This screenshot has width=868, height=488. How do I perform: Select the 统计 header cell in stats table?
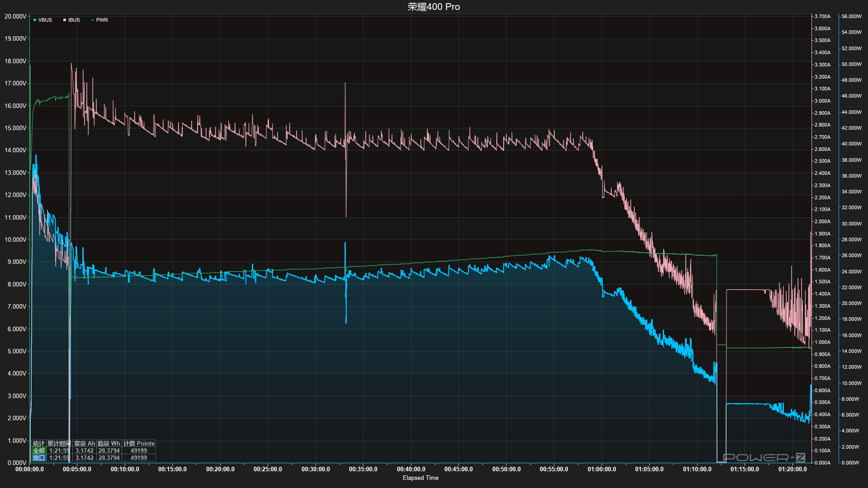tap(39, 444)
